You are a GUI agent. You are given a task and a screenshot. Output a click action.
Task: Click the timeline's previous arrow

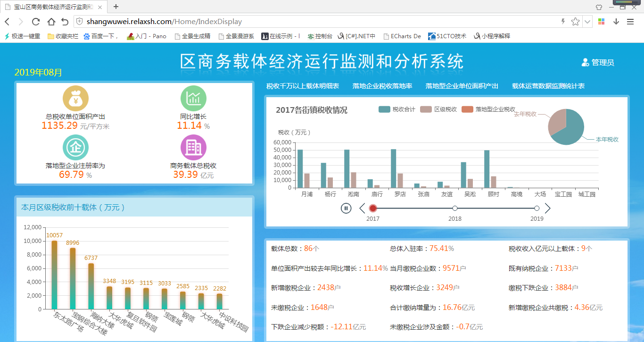click(x=362, y=208)
